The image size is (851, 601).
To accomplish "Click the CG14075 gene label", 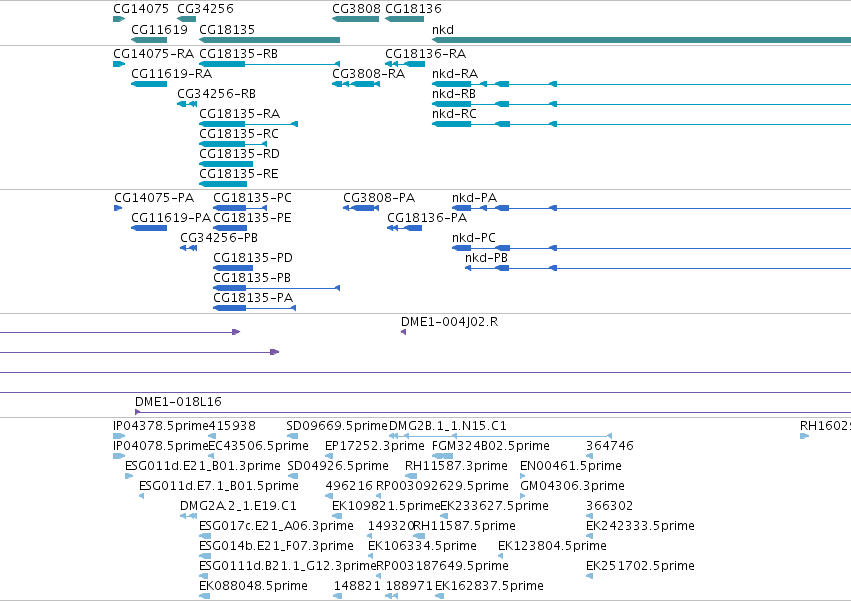I will coord(141,9).
